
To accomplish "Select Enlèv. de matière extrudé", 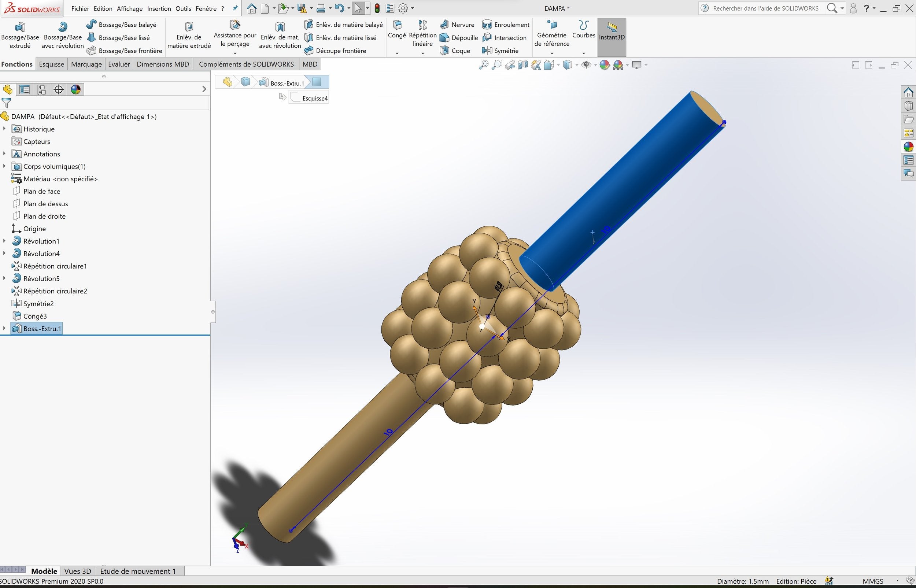I will [x=189, y=35].
